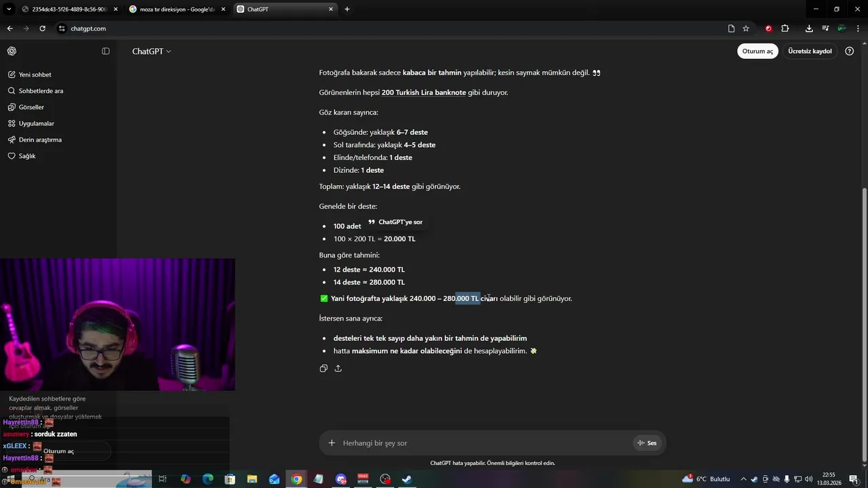The height and width of the screenshot is (488, 868).
Task: Bookmark this page with the star icon
Action: click(746, 28)
